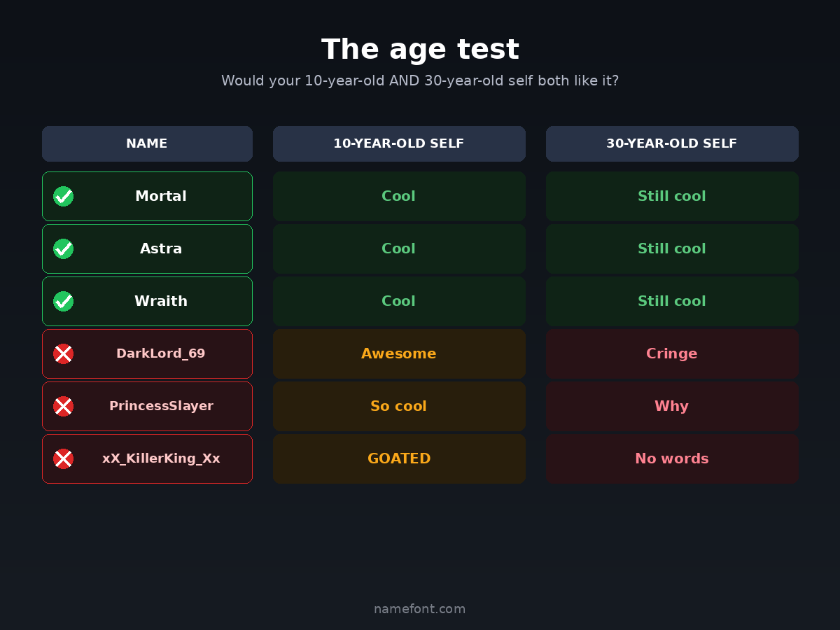Select the 10-YEAR-OLD SELF column header
840x630 pixels.
coord(399,144)
